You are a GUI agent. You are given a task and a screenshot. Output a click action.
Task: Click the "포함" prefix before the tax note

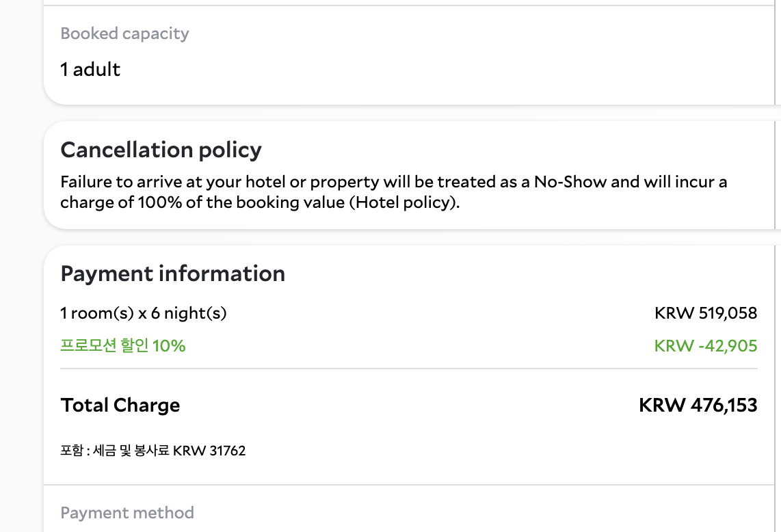[71, 451]
